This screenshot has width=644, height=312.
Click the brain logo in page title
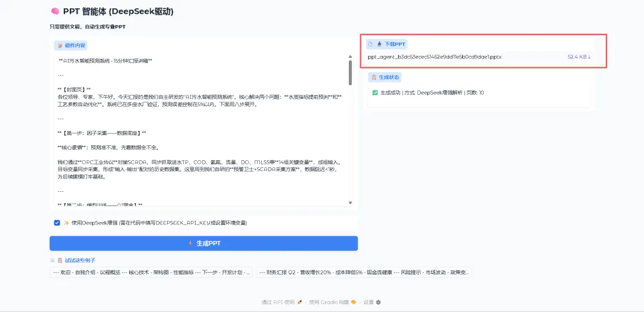[55, 11]
